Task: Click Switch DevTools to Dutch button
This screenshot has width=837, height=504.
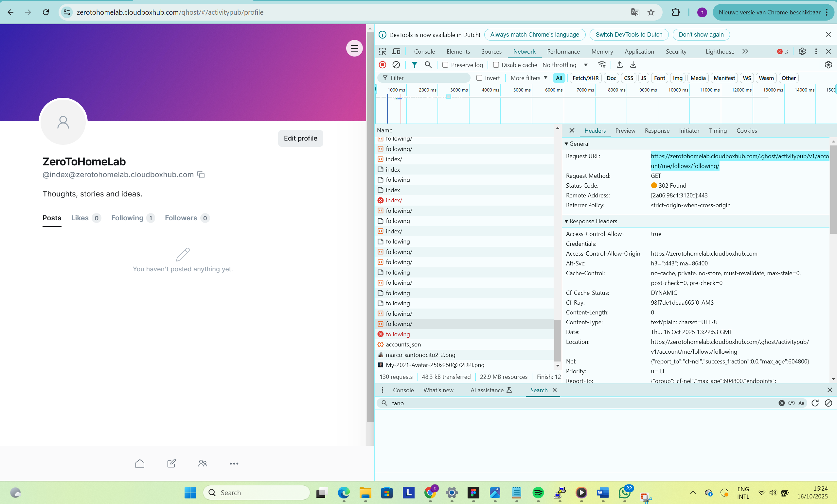Action: click(x=629, y=35)
